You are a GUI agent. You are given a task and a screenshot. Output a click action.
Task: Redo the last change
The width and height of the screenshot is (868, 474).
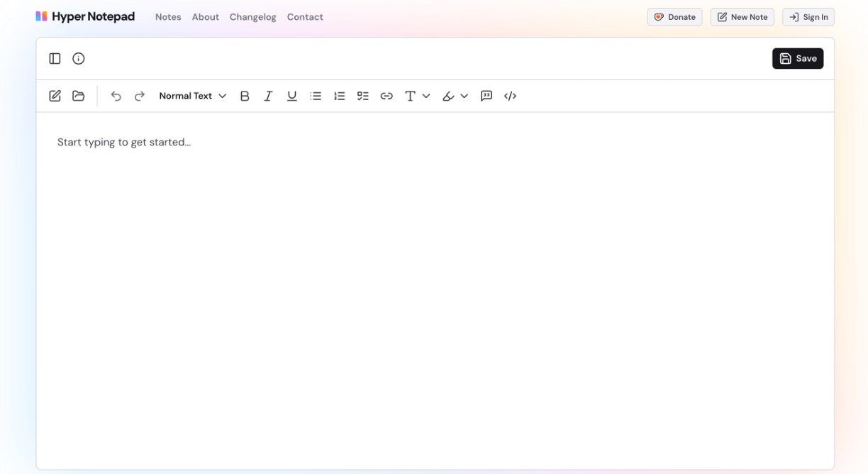pos(139,95)
